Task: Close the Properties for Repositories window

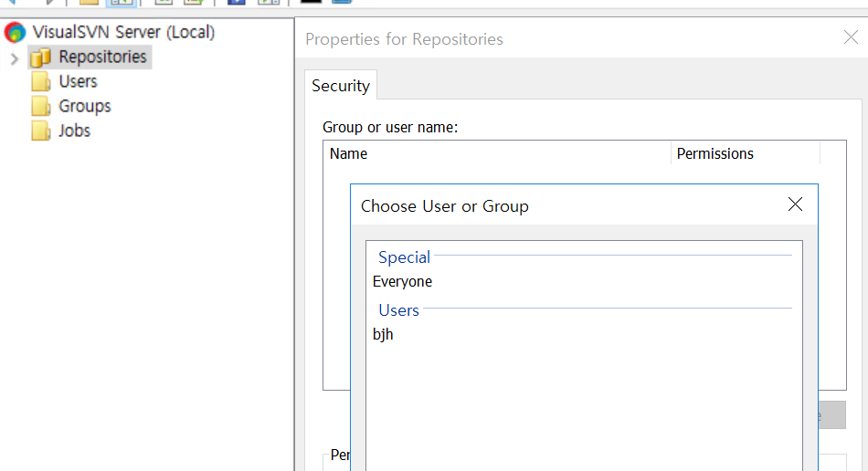Action: coord(851,37)
